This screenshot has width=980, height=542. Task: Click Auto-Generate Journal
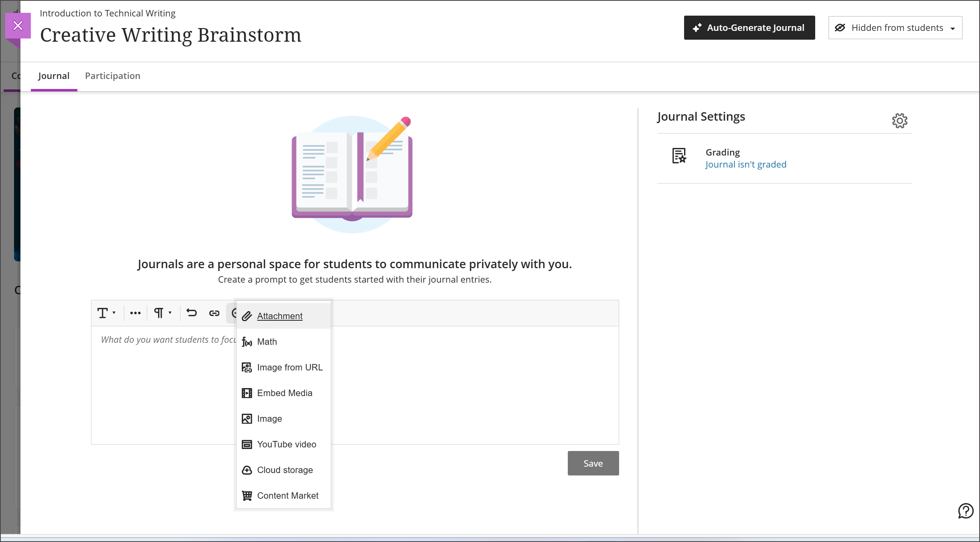pyautogui.click(x=749, y=27)
